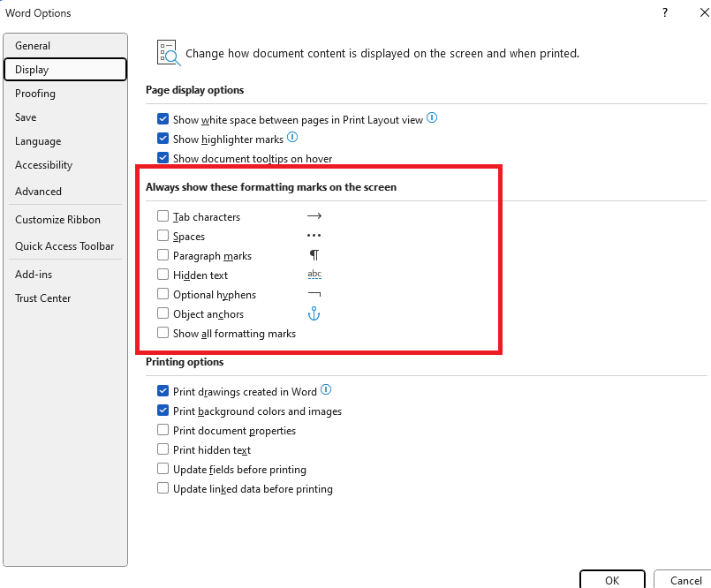711x588 pixels.
Task: Select the Display category
Action: coord(65,70)
